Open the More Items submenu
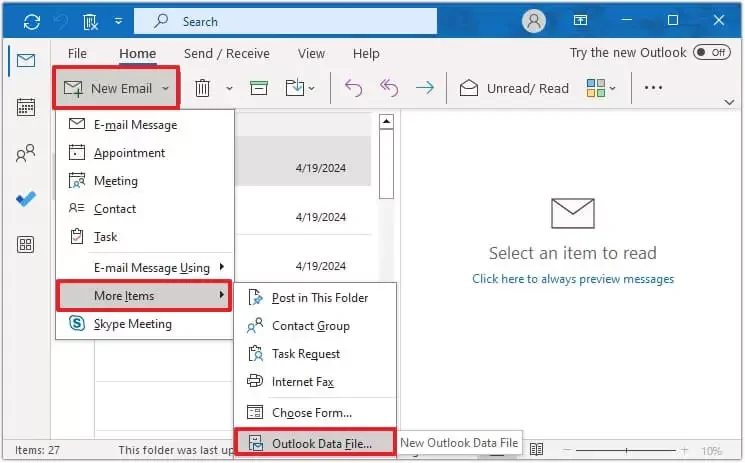 145,296
